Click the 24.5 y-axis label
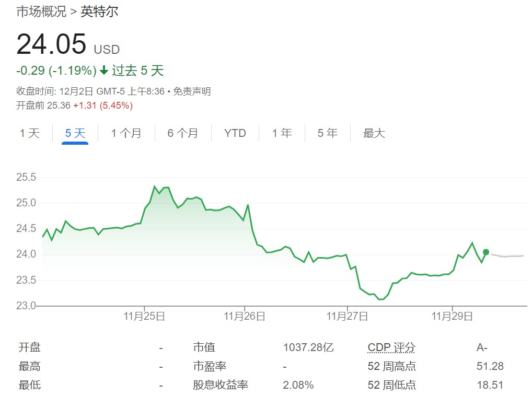532x396 pixels. coord(26,228)
